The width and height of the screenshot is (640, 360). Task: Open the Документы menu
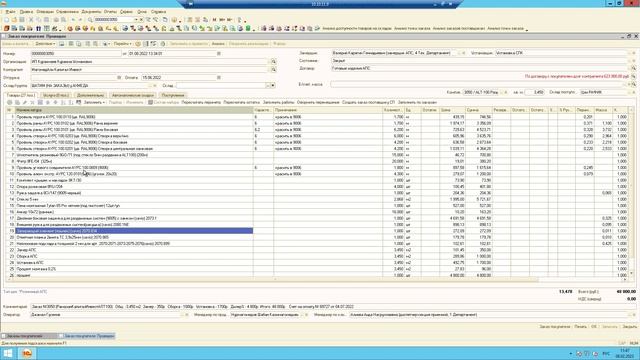click(91, 12)
